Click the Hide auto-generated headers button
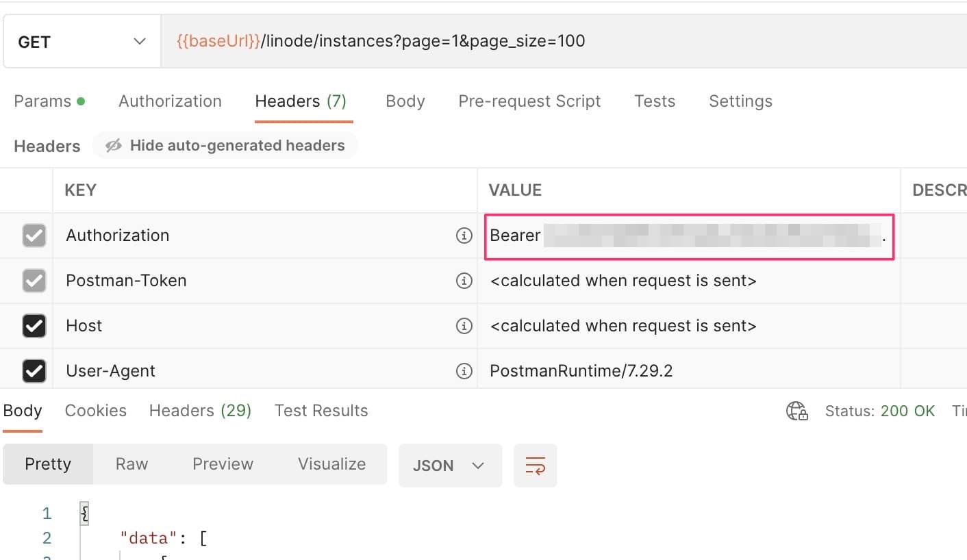This screenshot has height=560, width=967. point(225,145)
